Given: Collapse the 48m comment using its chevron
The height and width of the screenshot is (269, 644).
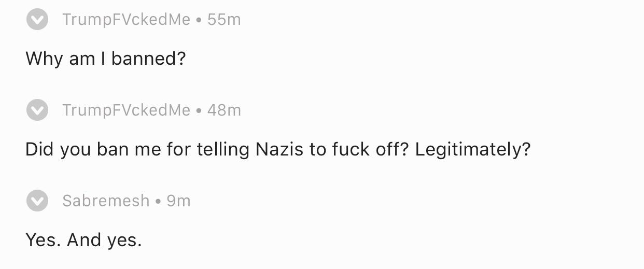Looking at the screenshot, I should click(x=37, y=110).
